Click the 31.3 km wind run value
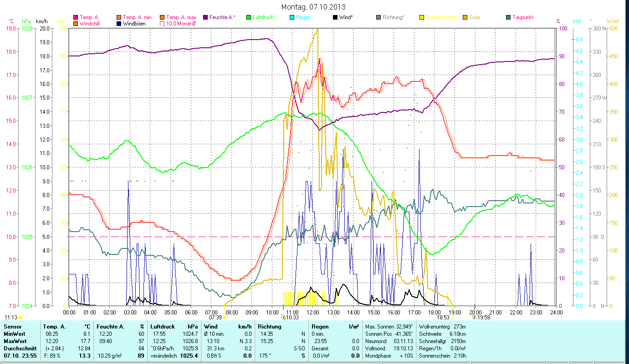The width and height of the screenshot is (629, 364). click(215, 349)
